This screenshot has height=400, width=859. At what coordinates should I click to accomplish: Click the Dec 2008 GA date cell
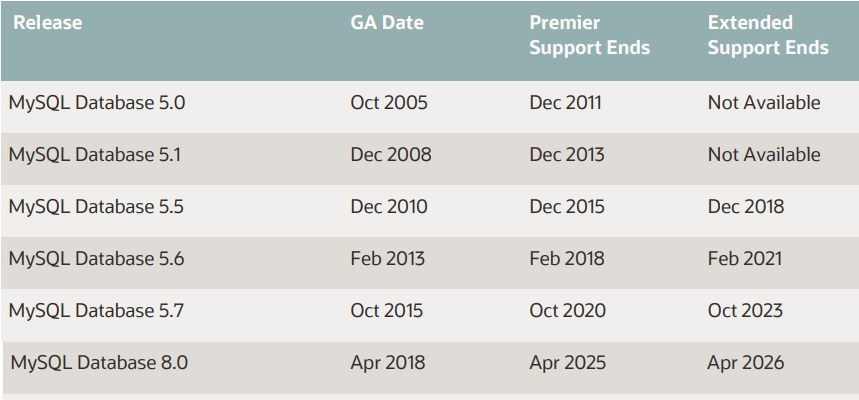390,154
